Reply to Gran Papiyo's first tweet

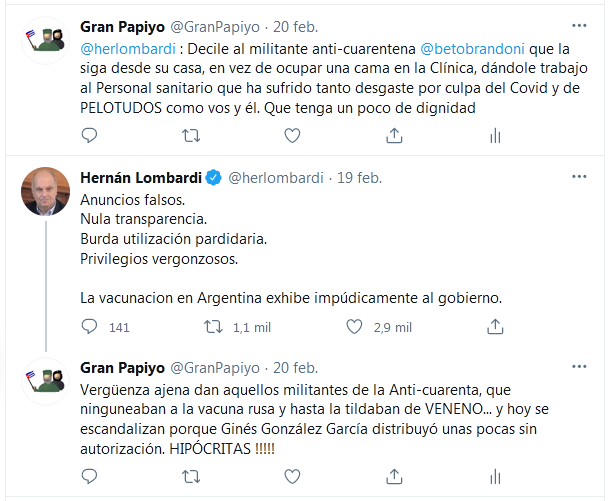coord(89,134)
